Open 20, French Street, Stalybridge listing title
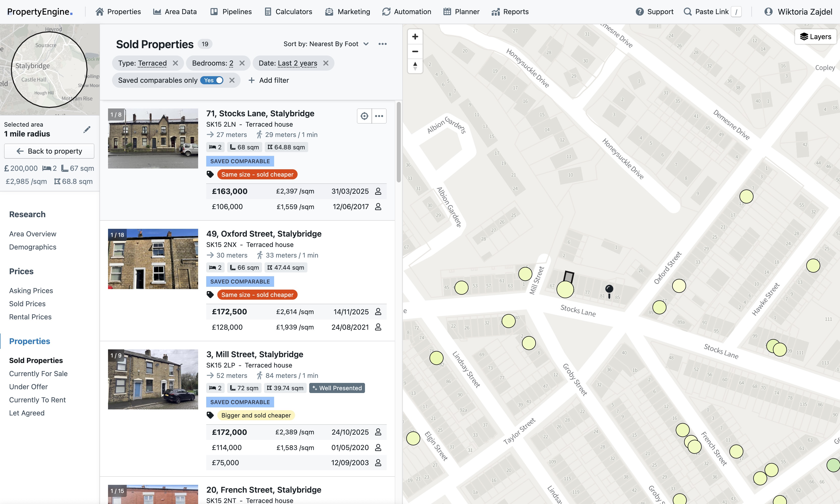Image resolution: width=840 pixels, height=504 pixels. point(264,490)
